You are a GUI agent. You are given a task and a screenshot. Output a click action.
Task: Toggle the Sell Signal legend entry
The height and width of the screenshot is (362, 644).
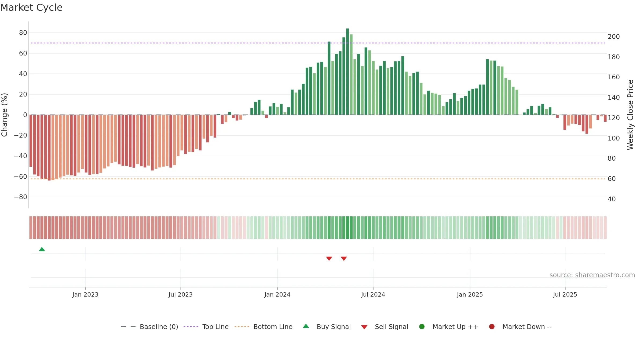click(x=385, y=327)
